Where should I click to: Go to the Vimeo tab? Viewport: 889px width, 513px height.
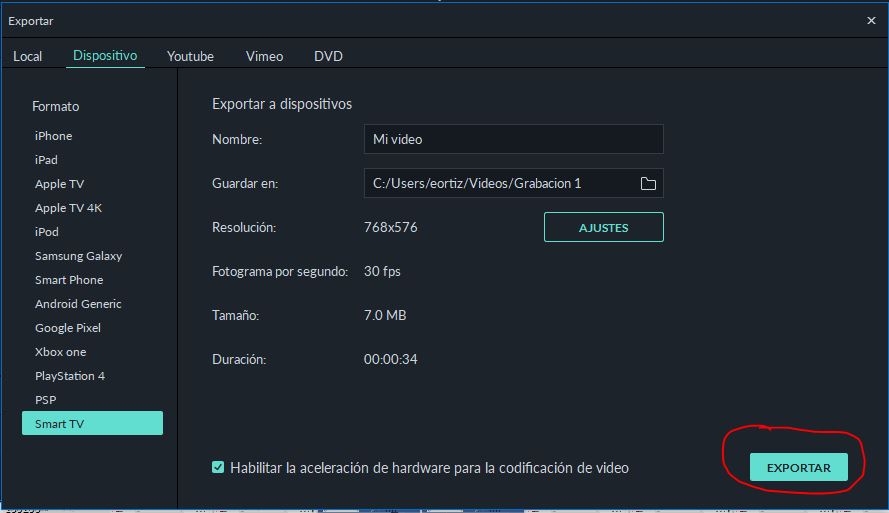pos(264,56)
